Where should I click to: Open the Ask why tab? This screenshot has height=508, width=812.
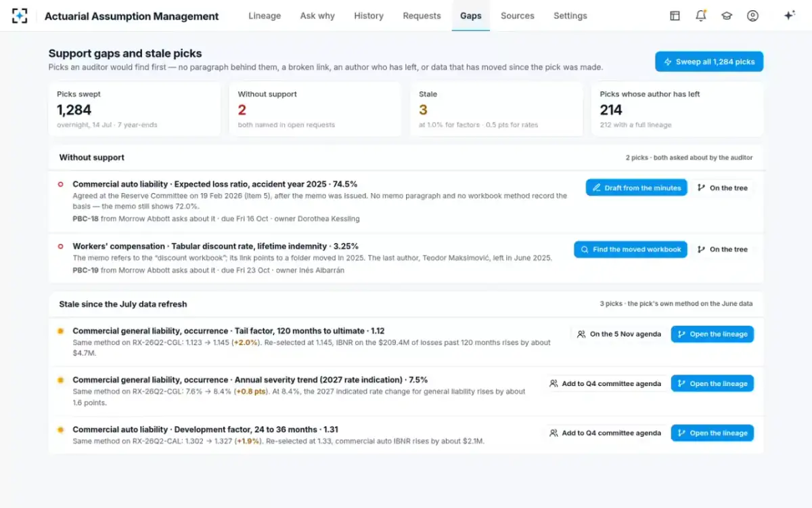pyautogui.click(x=317, y=16)
